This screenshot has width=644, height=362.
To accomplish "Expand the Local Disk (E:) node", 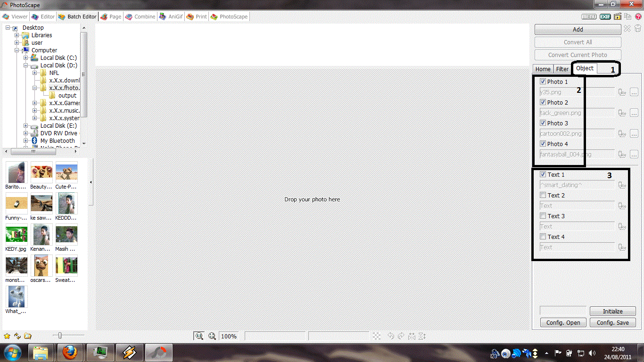I will [26, 126].
